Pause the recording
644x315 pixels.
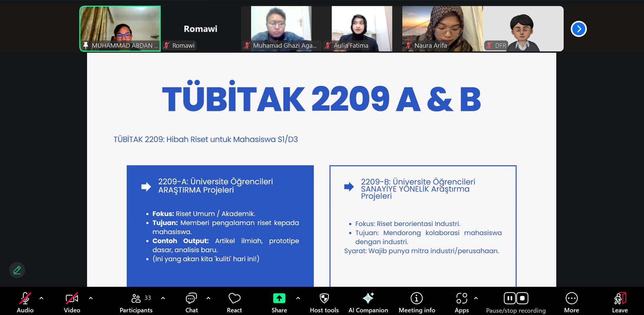pos(510,298)
